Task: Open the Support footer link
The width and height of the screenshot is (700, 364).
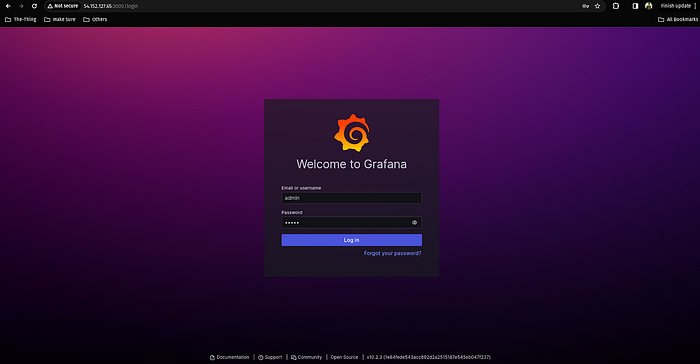Action: (x=270, y=357)
